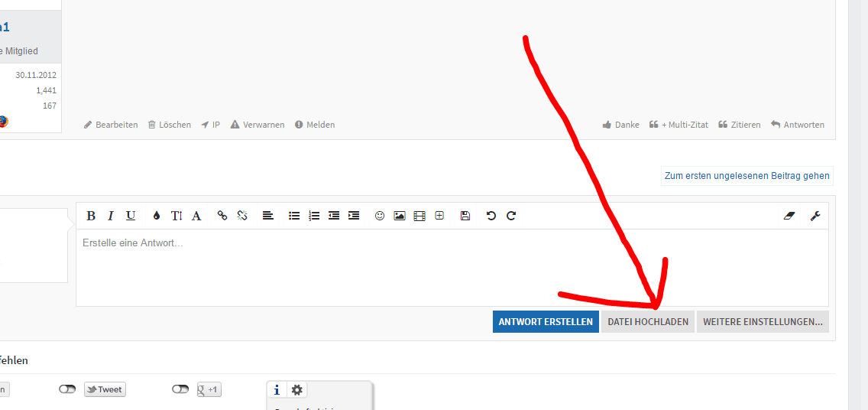Enable the Tweet share toggle

[x=67, y=389]
